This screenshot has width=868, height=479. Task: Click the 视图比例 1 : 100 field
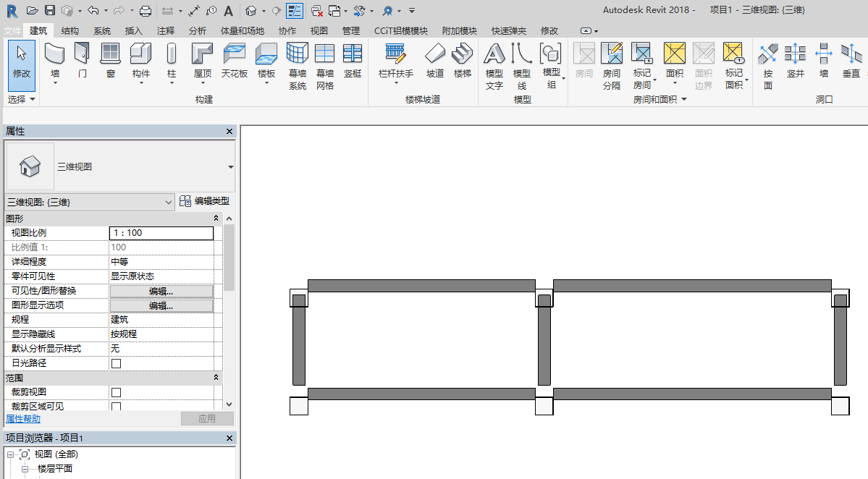coord(161,233)
